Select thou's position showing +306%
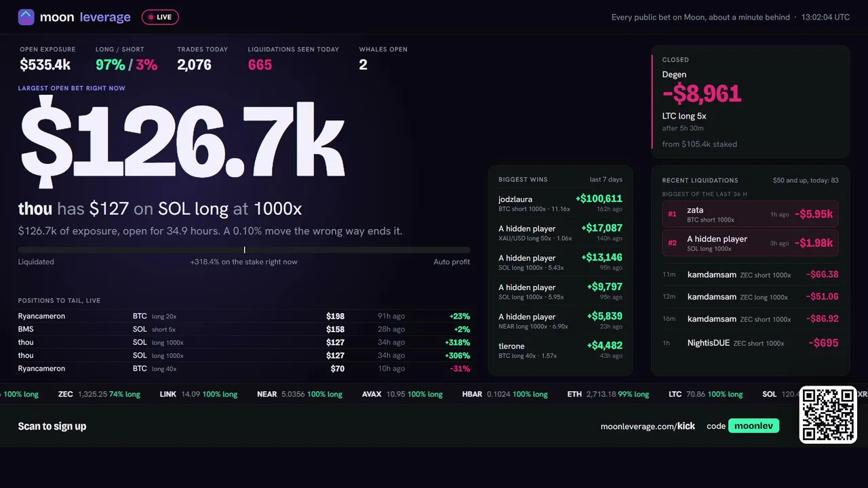Image resolution: width=868 pixels, height=488 pixels. coord(244,355)
